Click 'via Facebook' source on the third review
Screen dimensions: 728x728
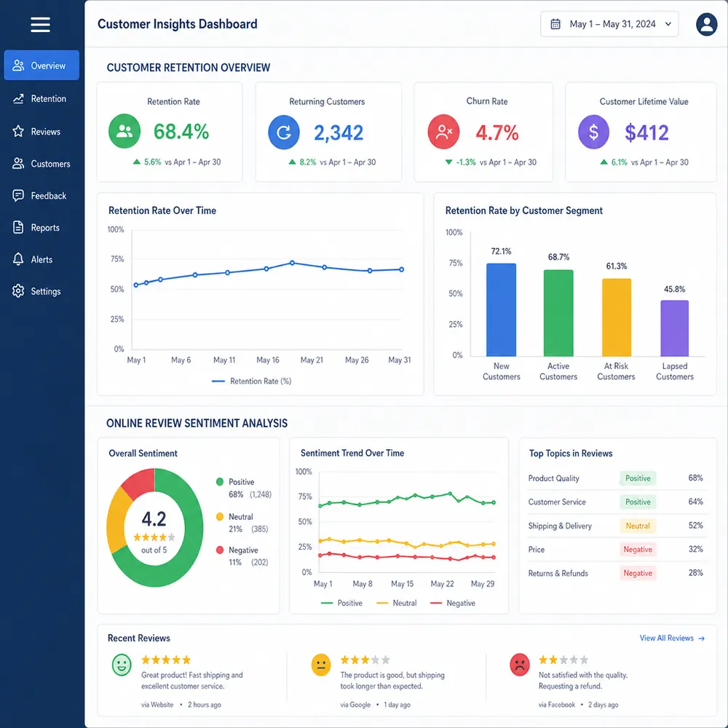pyautogui.click(x=557, y=705)
